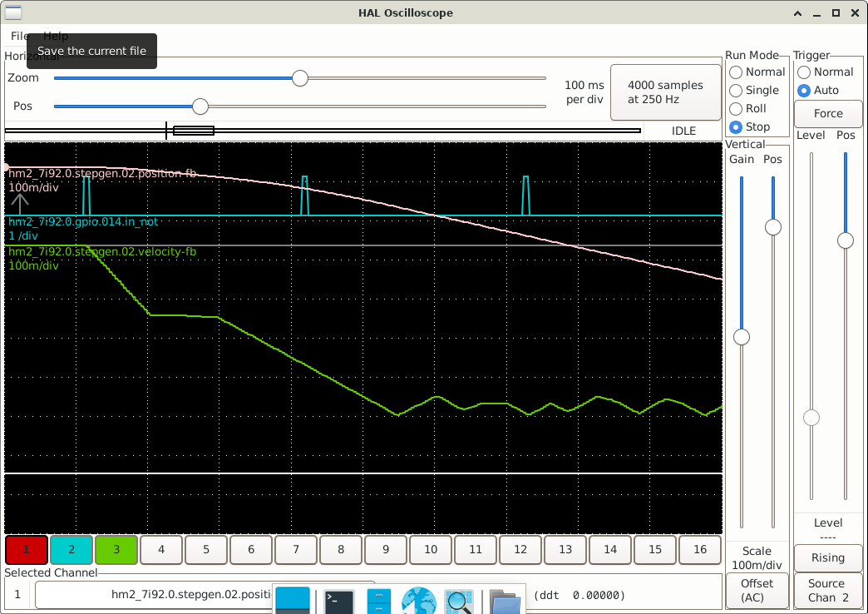Click the IDLE status text
Viewport: 868px width, 614px height.
683,131
